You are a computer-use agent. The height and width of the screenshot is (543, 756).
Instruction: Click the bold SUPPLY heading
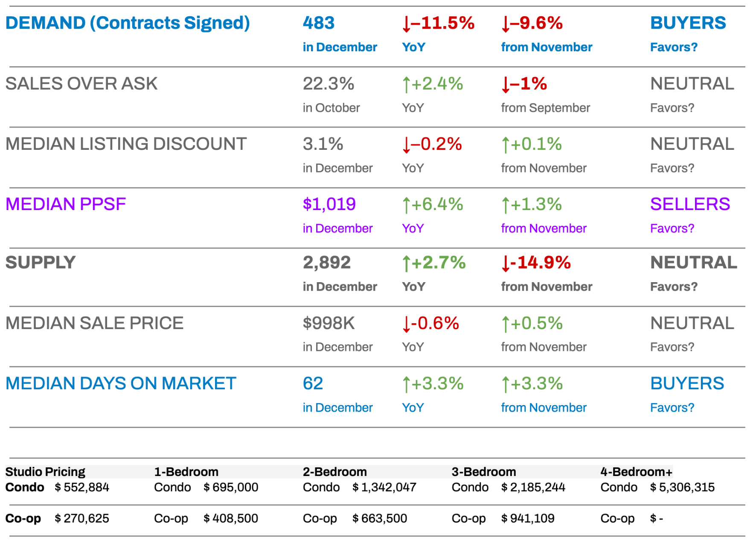coord(41,263)
